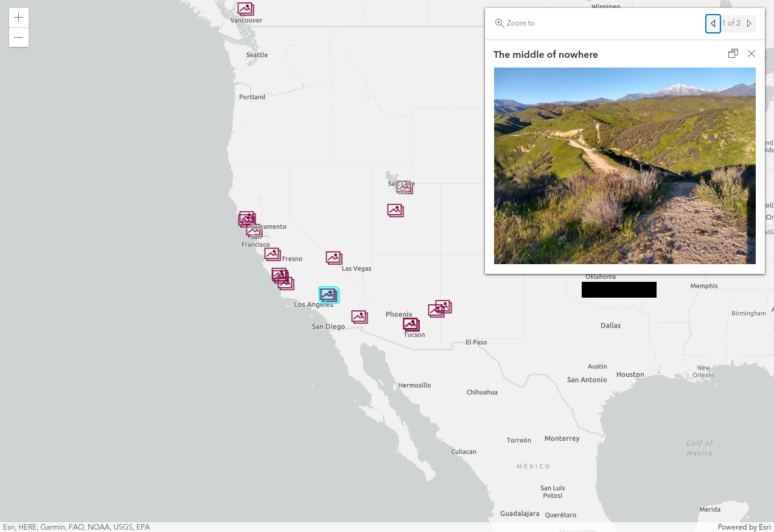The image size is (774, 532).
Task: Select the photo marker east of Phoenix
Action: pyautogui.click(x=440, y=309)
